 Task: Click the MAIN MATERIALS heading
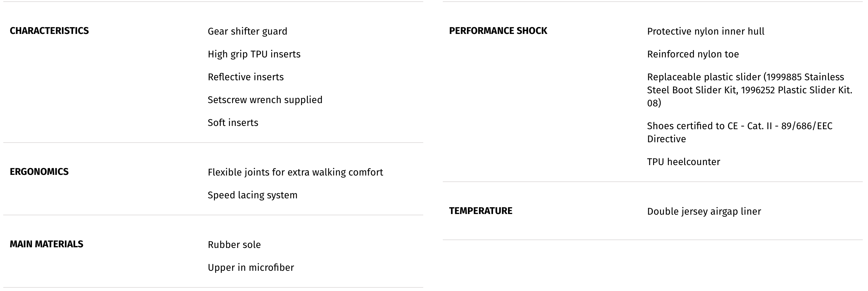click(47, 244)
